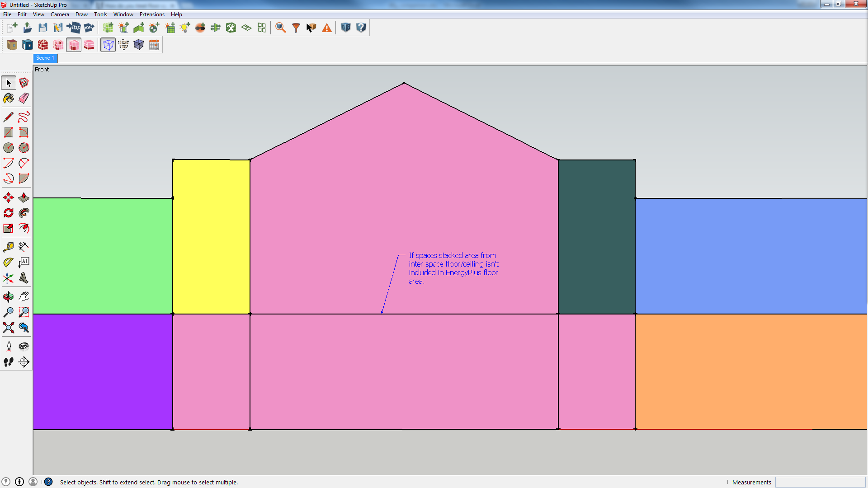Viewport: 868px width, 488px height.
Task: Choose the Zoom magnifier tool
Action: tap(9, 312)
